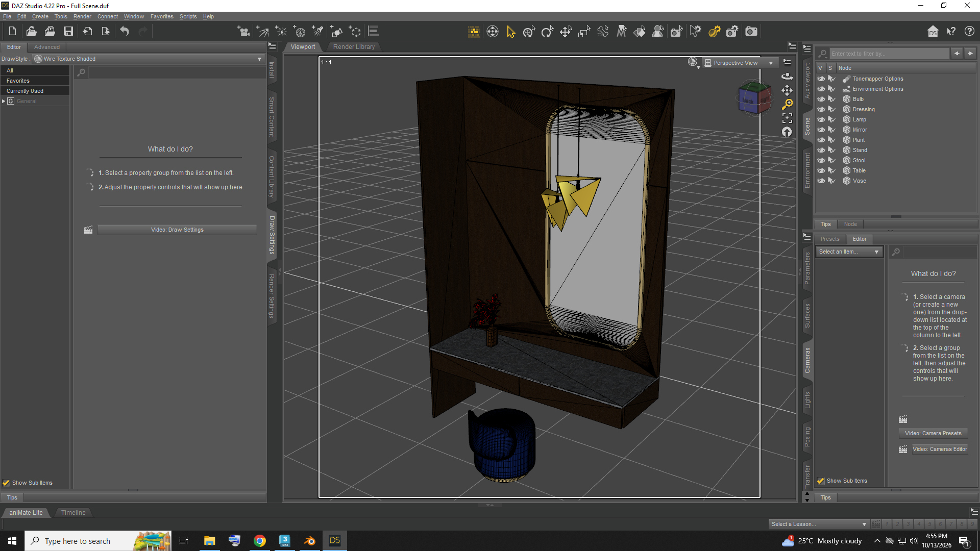The image size is (980, 551).
Task: Hide the Stool node eye icon
Action: point(821,160)
